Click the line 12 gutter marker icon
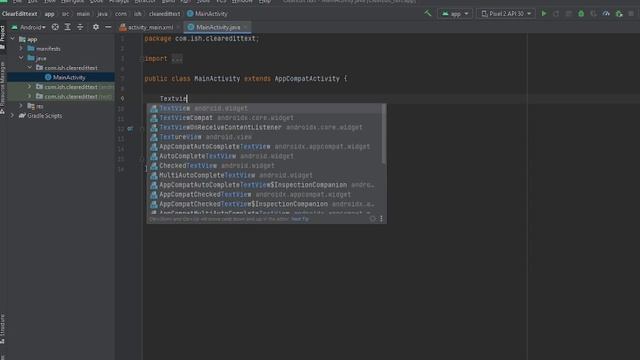 (130, 128)
